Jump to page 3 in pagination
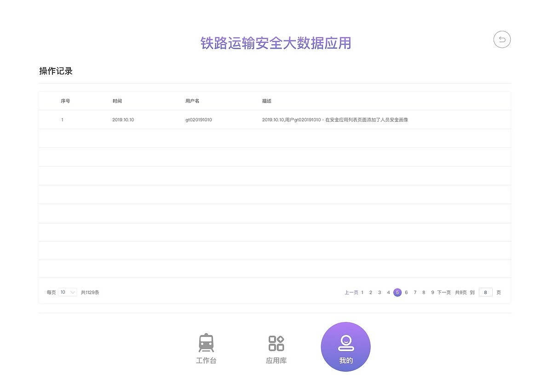 [x=379, y=292]
